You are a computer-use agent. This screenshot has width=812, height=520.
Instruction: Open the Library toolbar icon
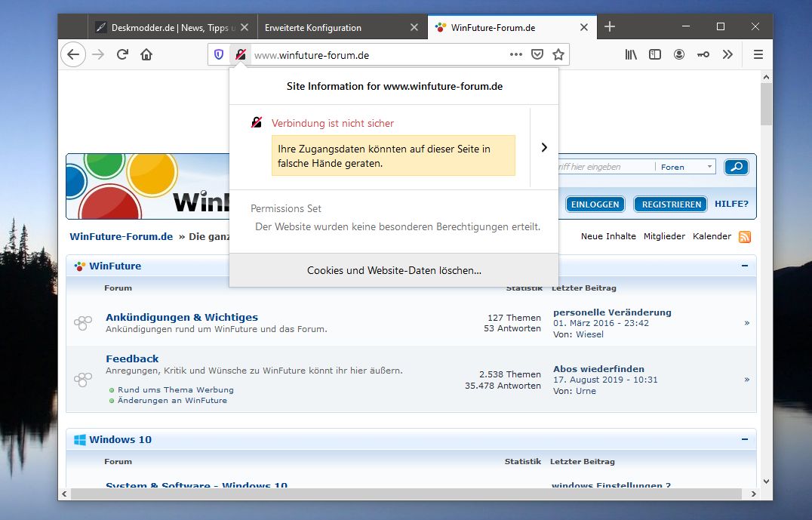pyautogui.click(x=631, y=54)
